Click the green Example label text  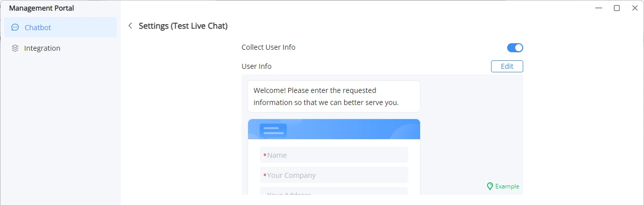point(507,186)
